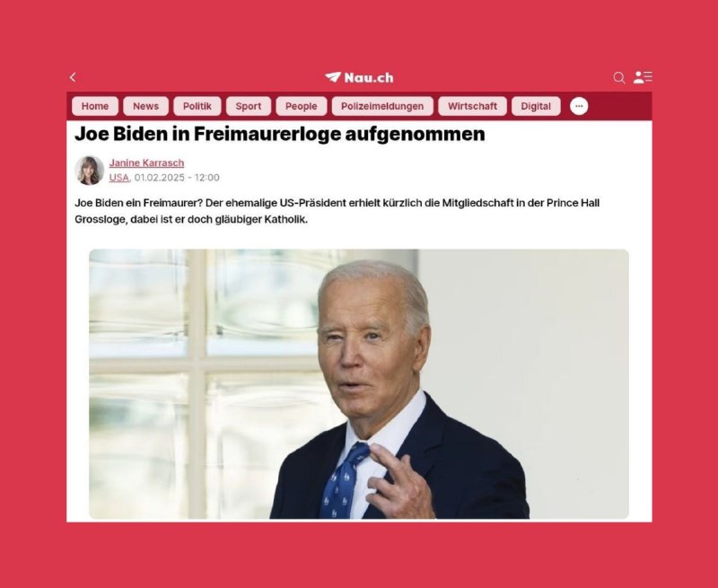Select the Politik category

197,106
